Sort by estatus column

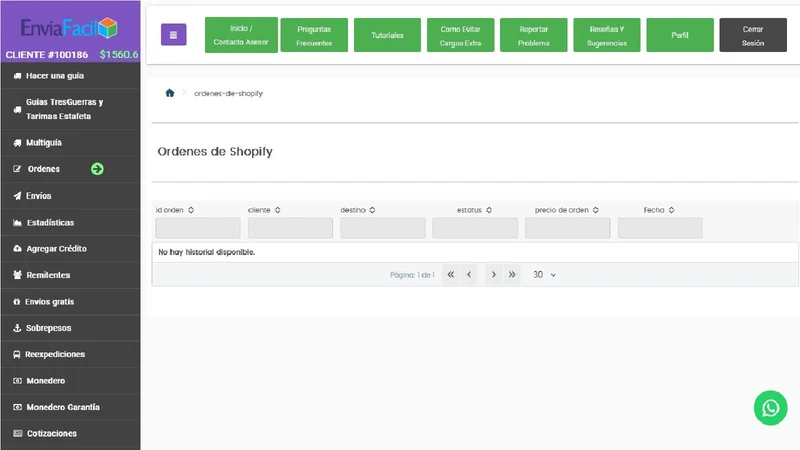pyautogui.click(x=489, y=210)
